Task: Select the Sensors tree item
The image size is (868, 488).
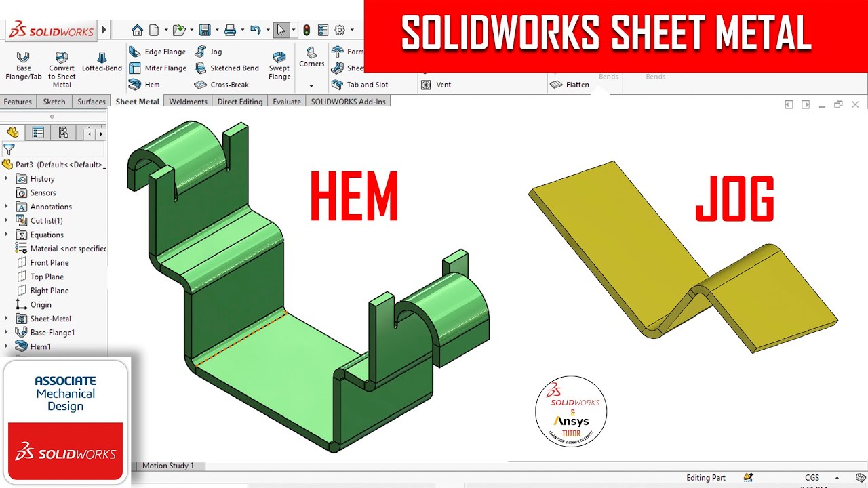Action: click(35, 192)
